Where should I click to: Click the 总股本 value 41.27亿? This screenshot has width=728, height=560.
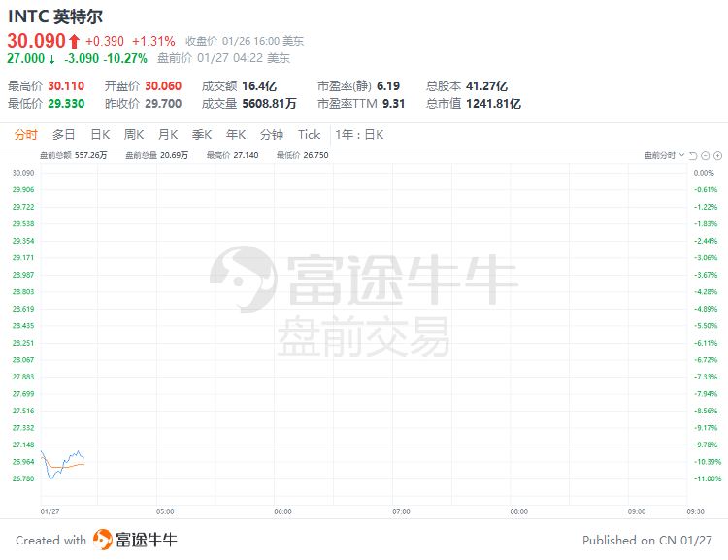coord(486,86)
